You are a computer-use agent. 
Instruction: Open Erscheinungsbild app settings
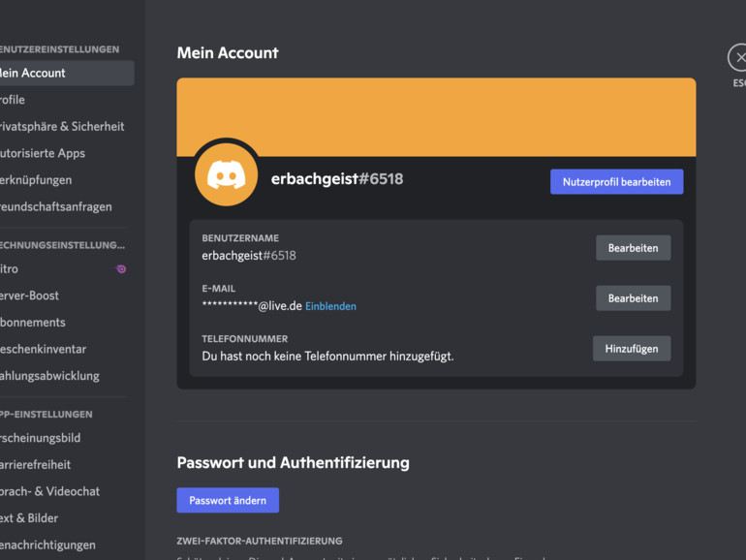67,438
